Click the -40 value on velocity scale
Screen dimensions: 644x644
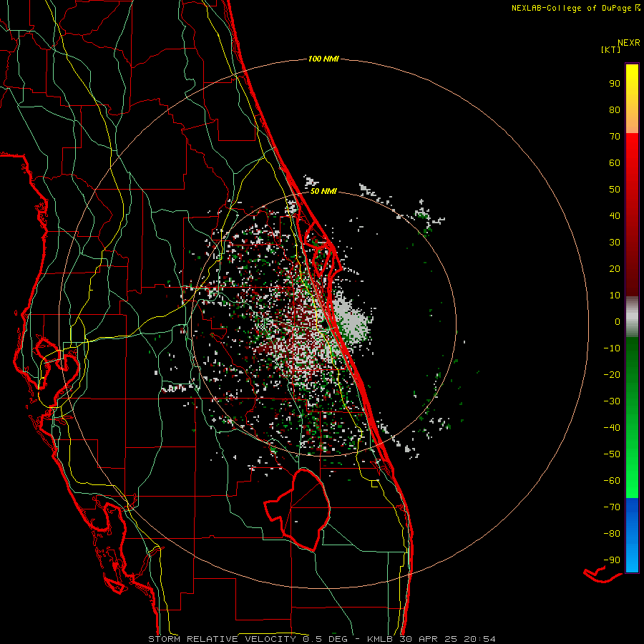pos(612,428)
